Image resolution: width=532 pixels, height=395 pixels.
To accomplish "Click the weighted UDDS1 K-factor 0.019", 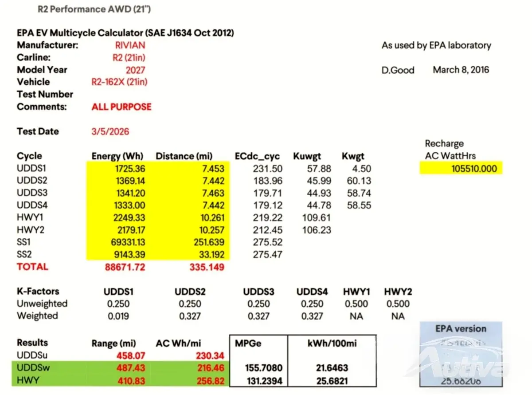I will click(119, 316).
